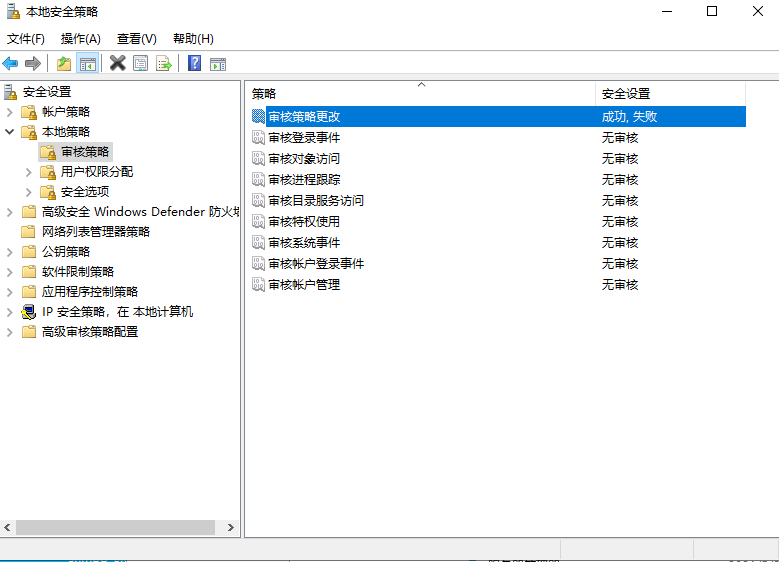This screenshot has height=562, width=779.
Task: Click the Up one level folder icon
Action: point(64,63)
